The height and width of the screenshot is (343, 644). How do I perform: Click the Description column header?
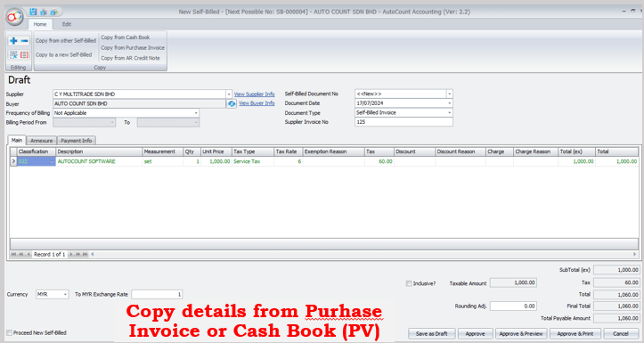click(x=99, y=151)
